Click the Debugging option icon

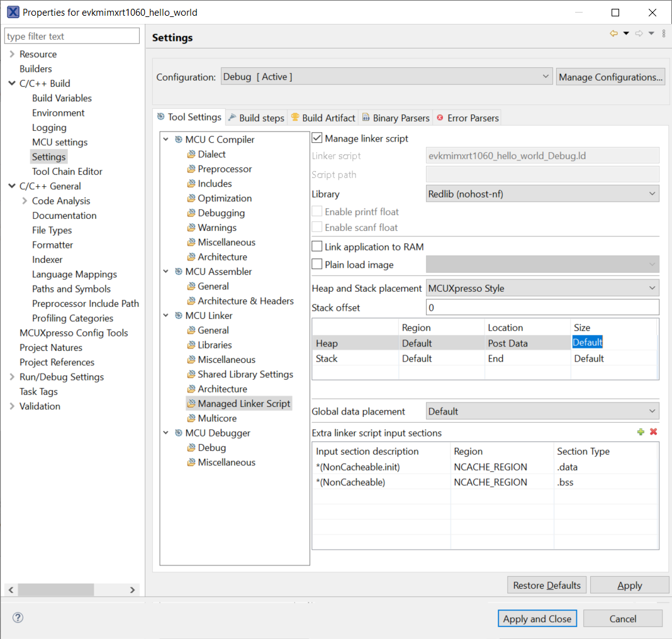point(191,213)
